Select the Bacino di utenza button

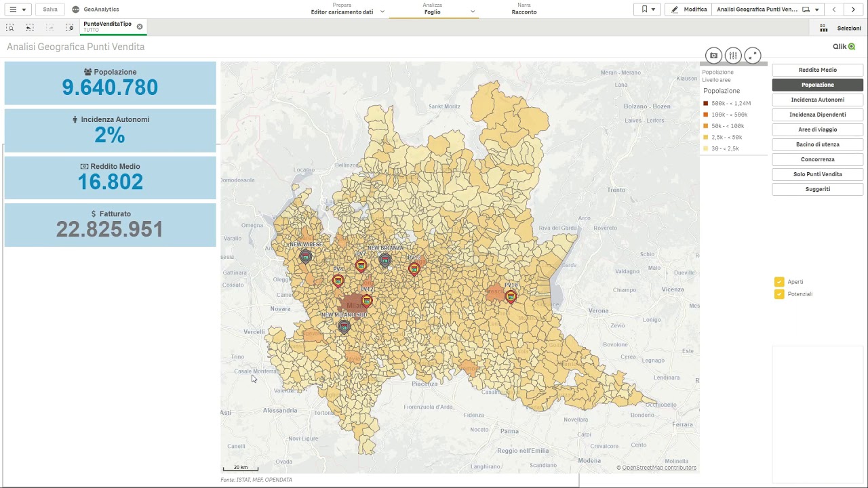pos(818,144)
